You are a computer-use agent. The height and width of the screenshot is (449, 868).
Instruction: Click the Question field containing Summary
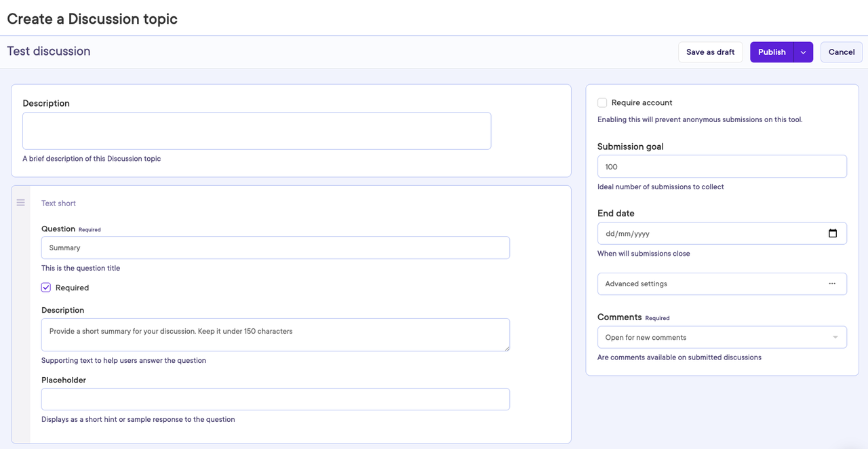pos(275,248)
